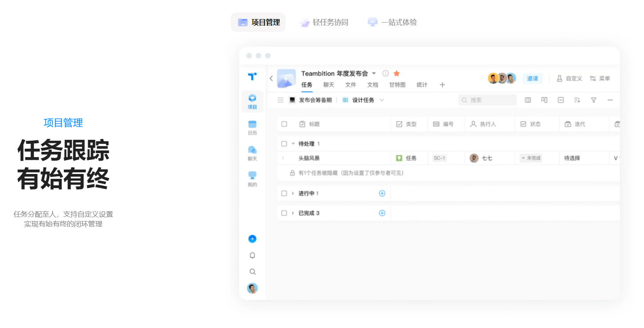
Task: Switch to the 甘特图 tab
Action: point(397,85)
